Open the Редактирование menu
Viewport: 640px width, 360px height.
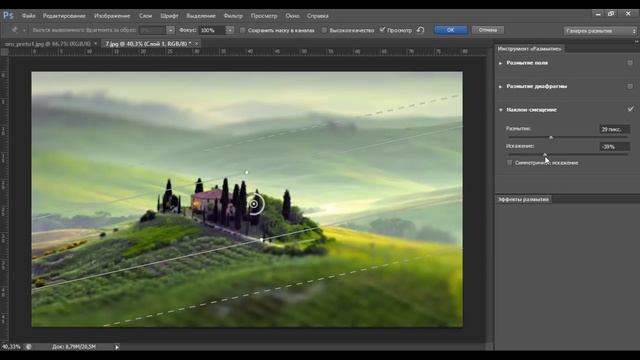pyautogui.click(x=64, y=16)
